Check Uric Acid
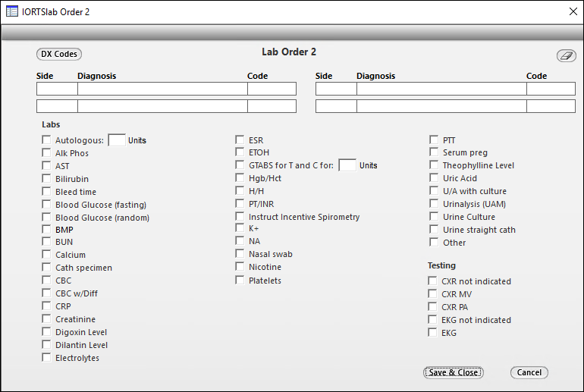Viewport: 584px width, 392px height. coord(434,178)
